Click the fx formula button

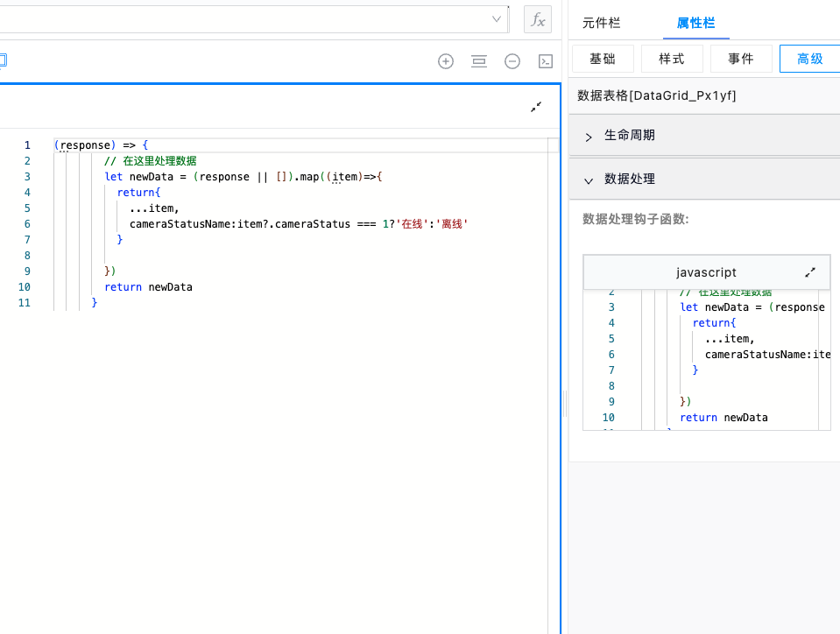(537, 20)
